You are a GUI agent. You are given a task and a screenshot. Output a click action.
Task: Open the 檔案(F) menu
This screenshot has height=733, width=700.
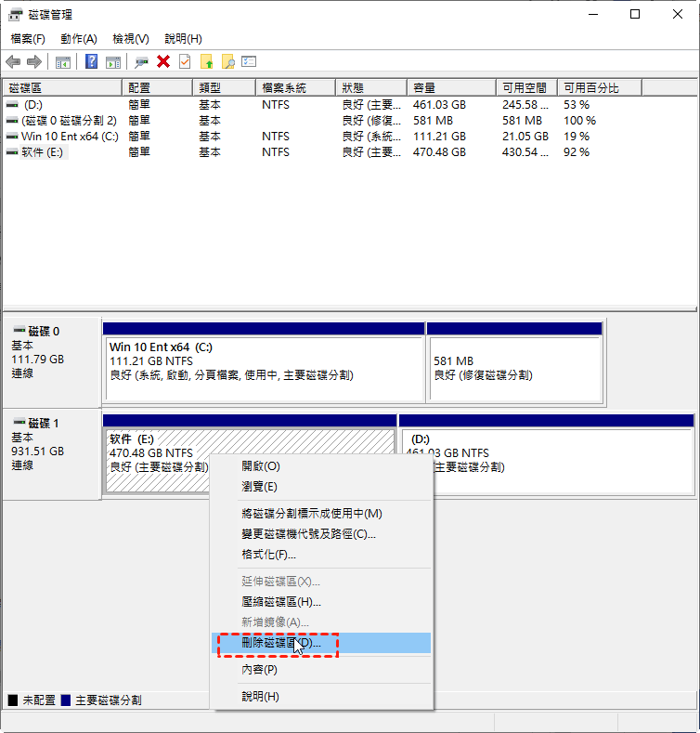(x=28, y=39)
